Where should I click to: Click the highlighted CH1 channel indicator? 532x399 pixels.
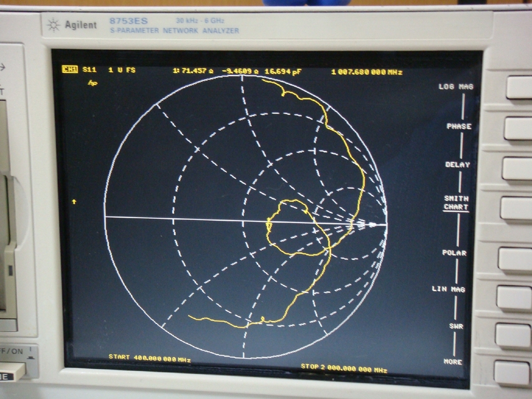[70, 70]
